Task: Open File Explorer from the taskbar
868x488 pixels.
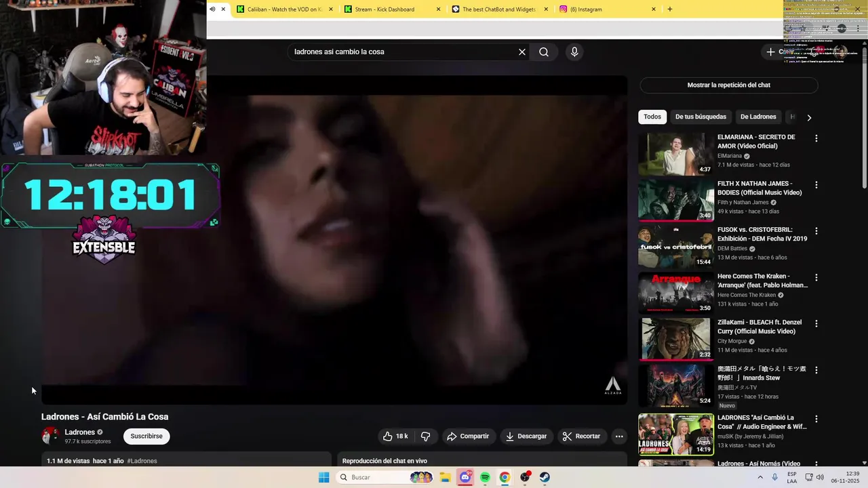Action: [446, 477]
